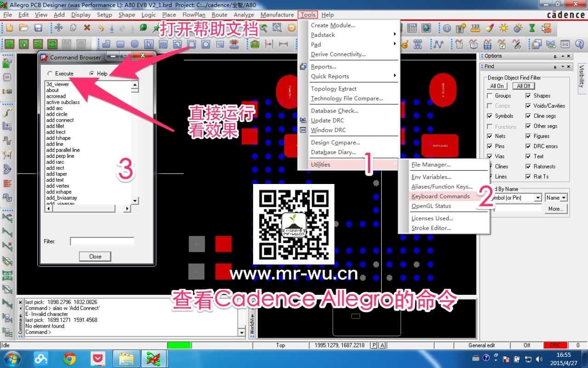Toggle the Text checkbox
The height and width of the screenshot is (368, 588).
point(528,156)
